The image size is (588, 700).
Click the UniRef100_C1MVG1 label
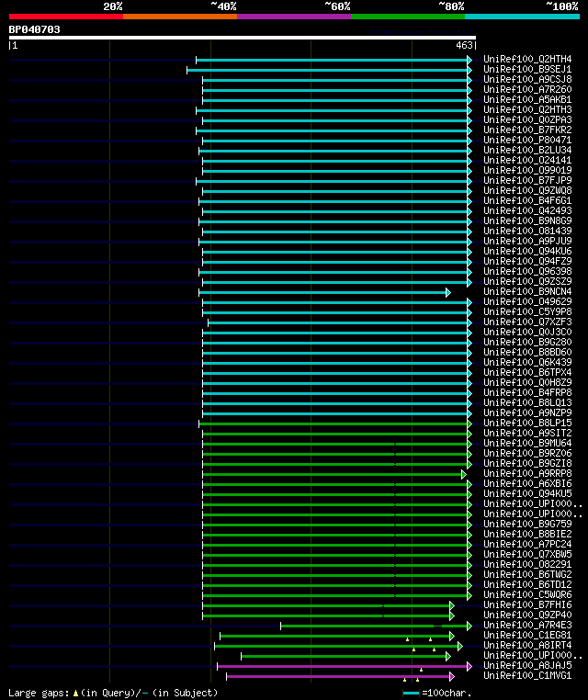[527, 675]
